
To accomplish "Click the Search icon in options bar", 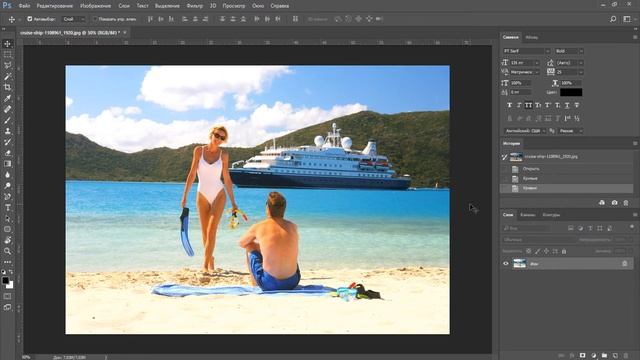I will tap(613, 19).
